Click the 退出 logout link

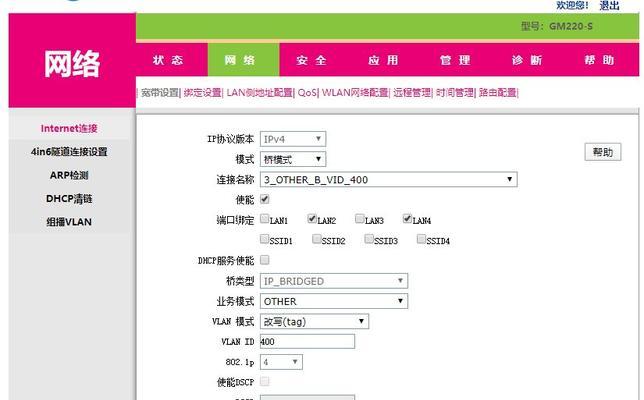click(x=609, y=5)
